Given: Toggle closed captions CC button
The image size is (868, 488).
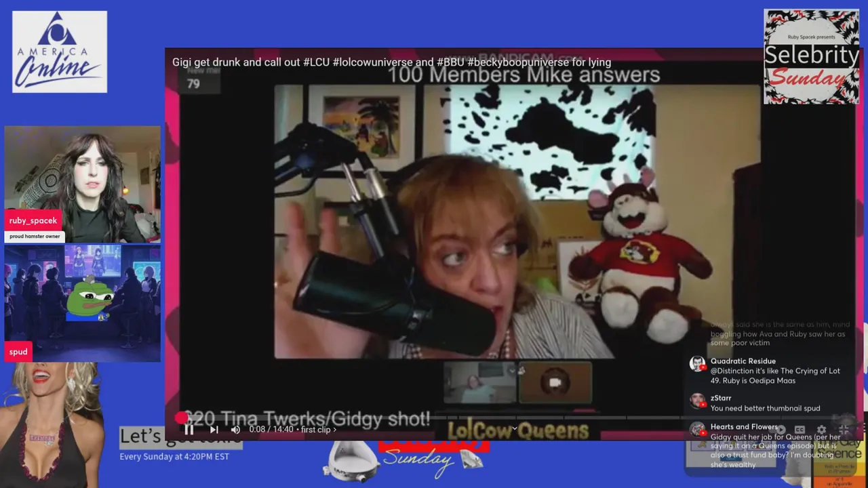Looking at the screenshot, I should point(800,429).
